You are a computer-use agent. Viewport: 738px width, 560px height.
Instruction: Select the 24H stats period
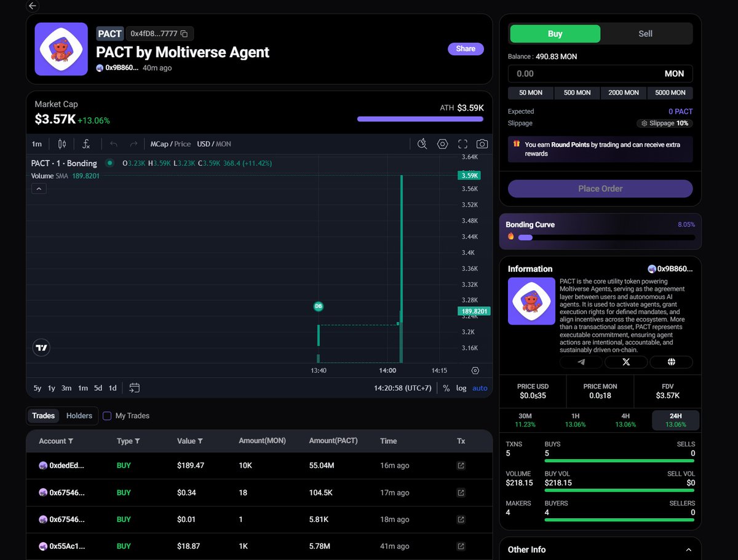pos(676,420)
